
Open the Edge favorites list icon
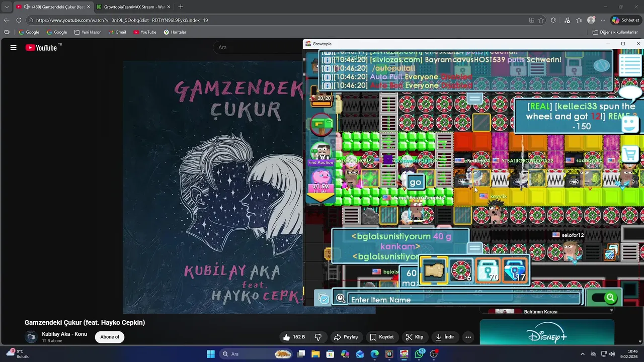tap(579, 20)
